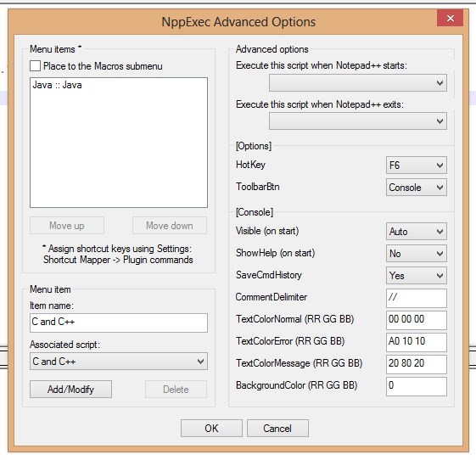Select the Java :: Java list entry
The height and width of the screenshot is (460, 476).
57,85
